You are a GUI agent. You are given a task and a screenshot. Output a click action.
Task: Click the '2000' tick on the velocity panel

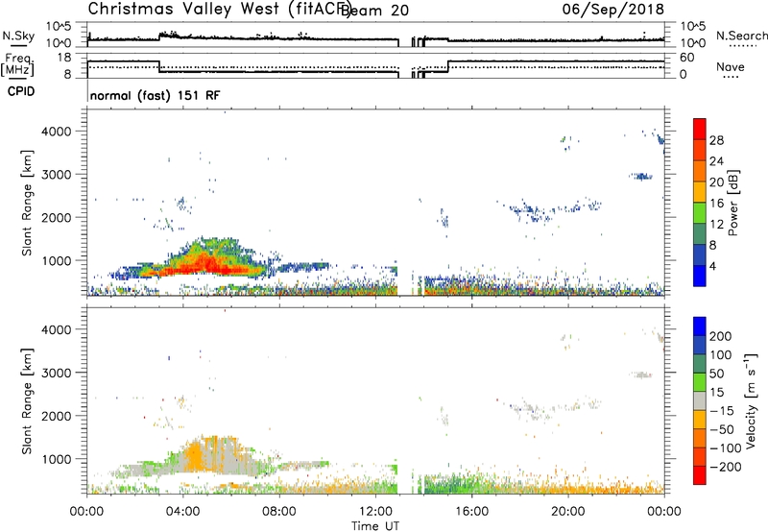point(57,416)
